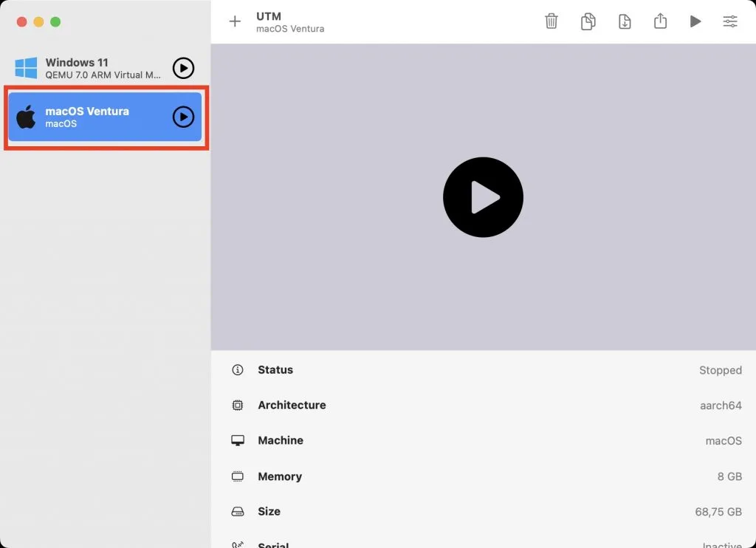The height and width of the screenshot is (548, 756).
Task: Start the VM with the toolbar play icon
Action: (x=695, y=21)
